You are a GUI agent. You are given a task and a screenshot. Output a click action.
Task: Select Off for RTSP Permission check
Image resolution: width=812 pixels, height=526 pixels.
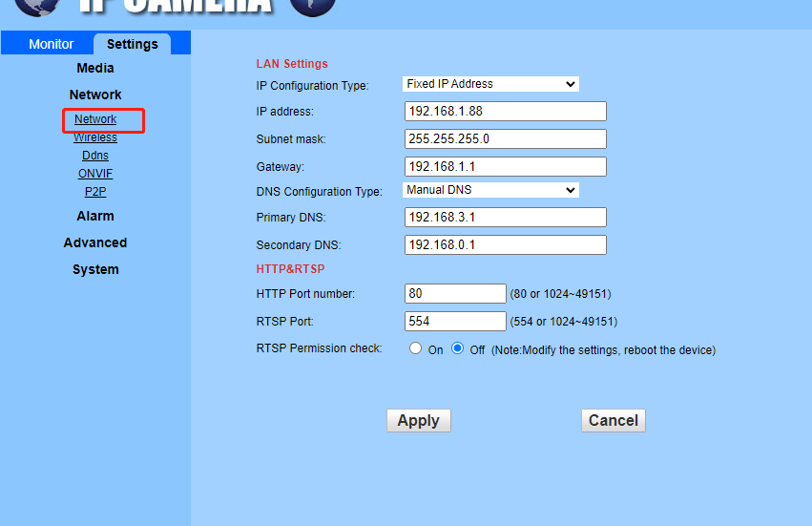click(x=457, y=348)
